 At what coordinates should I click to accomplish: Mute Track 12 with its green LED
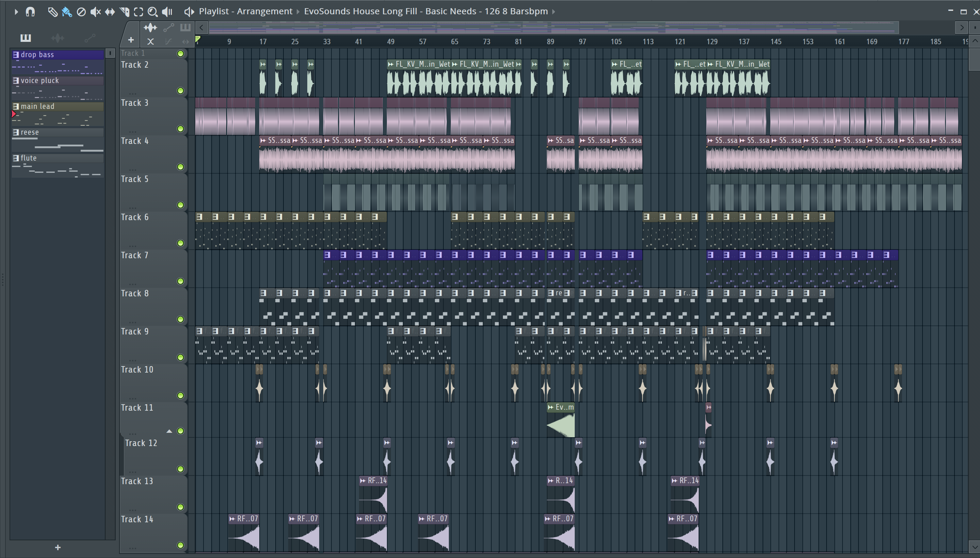[x=180, y=469]
